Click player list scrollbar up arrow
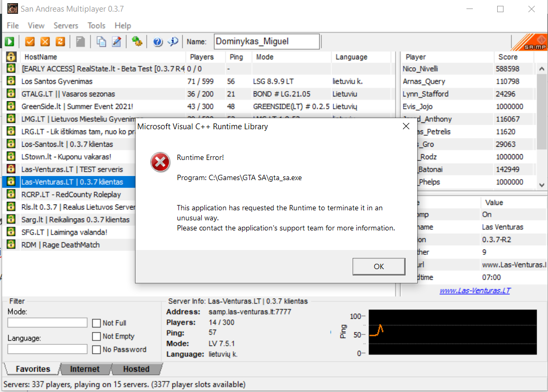Screen dimensions: 548x392 (x=542, y=68)
